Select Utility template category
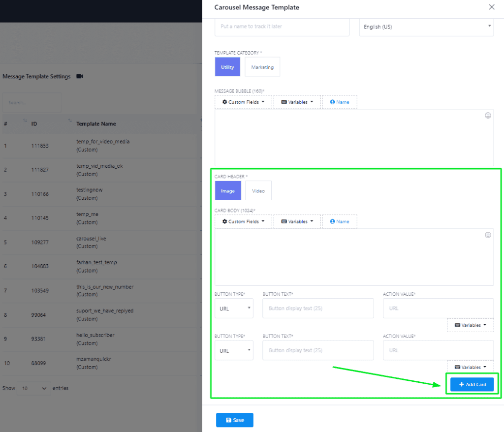Image resolution: width=504 pixels, height=432 pixels. pyautogui.click(x=227, y=67)
